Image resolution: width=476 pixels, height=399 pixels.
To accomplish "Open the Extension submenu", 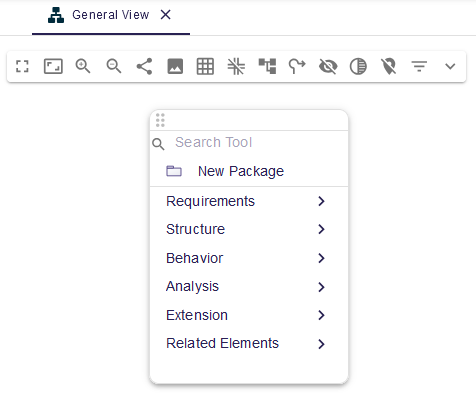I will tap(249, 315).
